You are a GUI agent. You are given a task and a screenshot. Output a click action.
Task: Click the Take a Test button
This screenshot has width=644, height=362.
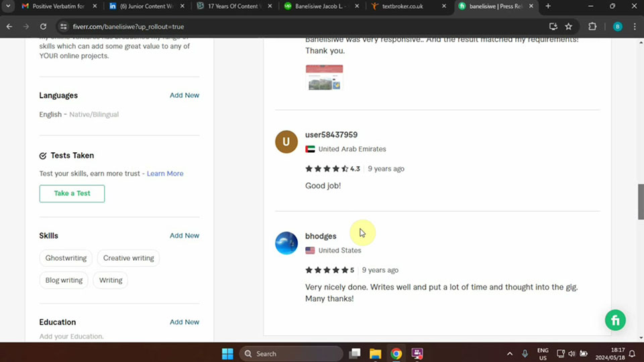(x=72, y=193)
